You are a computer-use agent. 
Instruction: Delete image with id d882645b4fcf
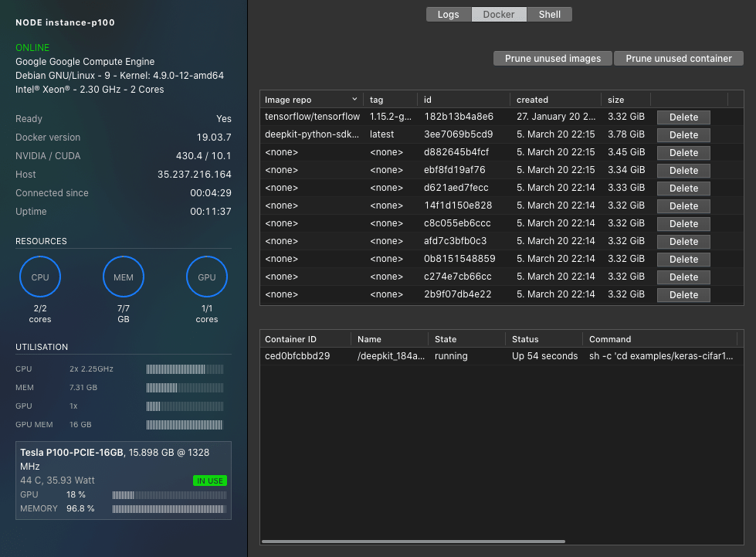pos(683,153)
